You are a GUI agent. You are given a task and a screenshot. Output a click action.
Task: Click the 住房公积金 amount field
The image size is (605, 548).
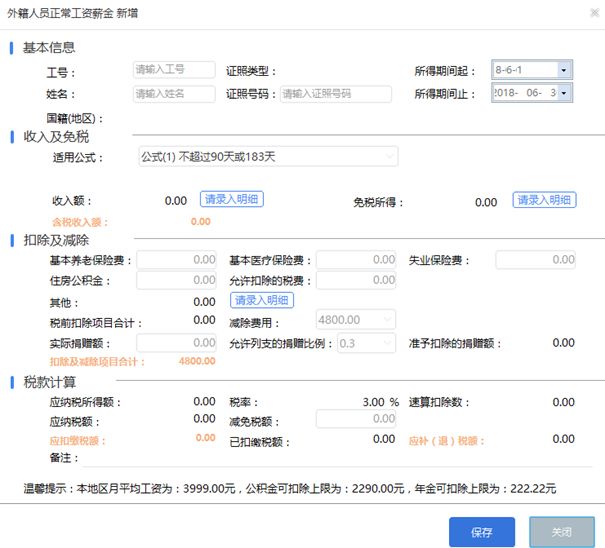tap(177, 280)
